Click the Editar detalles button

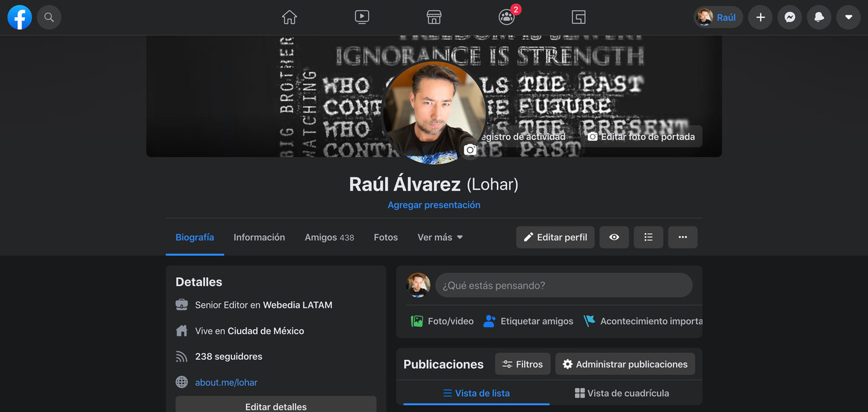pos(276,406)
